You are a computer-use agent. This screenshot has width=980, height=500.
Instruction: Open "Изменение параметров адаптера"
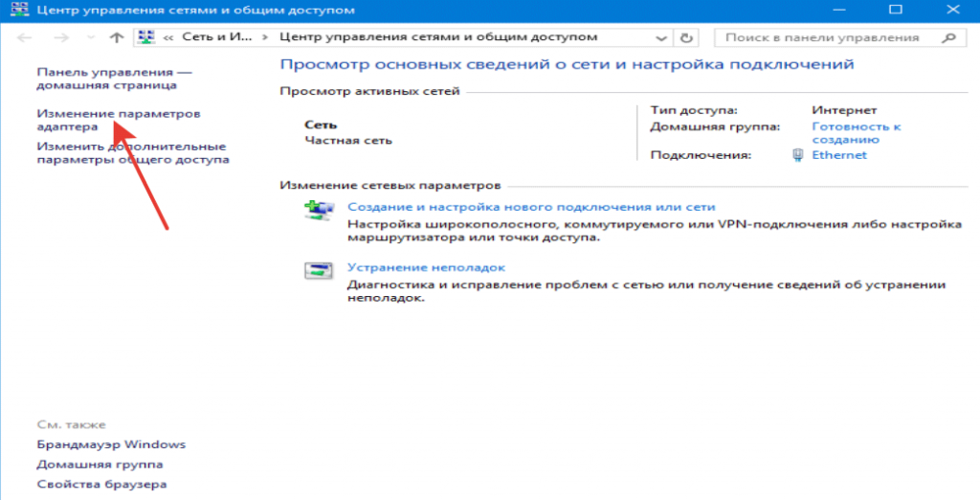click(x=118, y=120)
